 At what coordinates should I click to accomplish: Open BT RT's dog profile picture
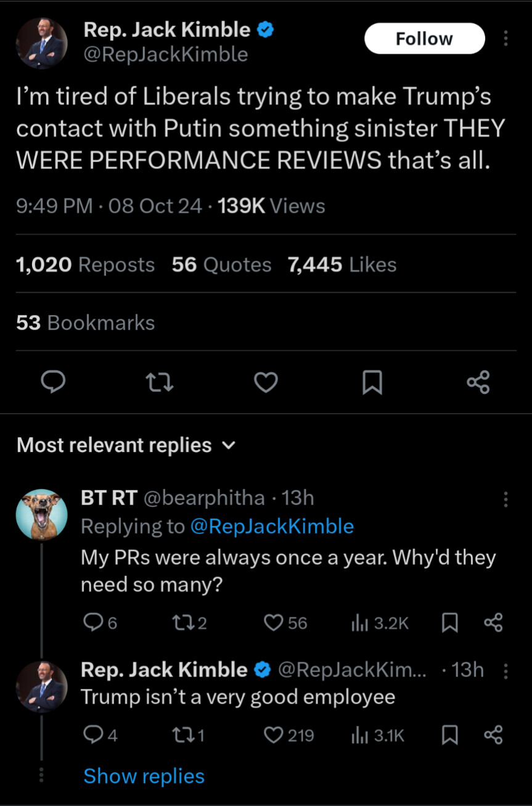pyautogui.click(x=41, y=514)
